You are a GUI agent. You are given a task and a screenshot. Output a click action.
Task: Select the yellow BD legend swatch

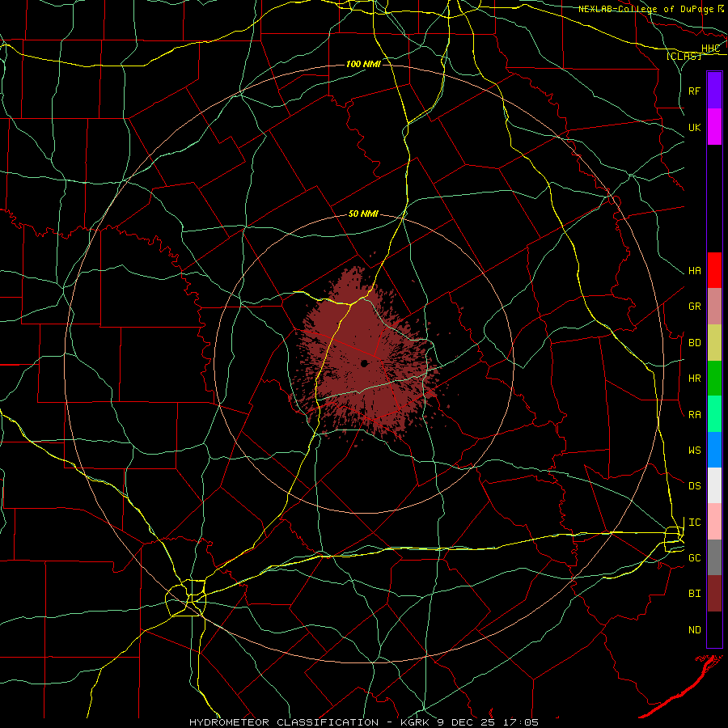[x=714, y=343]
